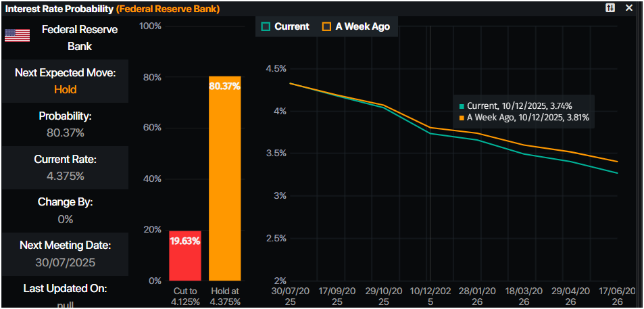The height and width of the screenshot is (309, 644).
Task: Click the Current Rate value 4.375%
Action: click(66, 176)
